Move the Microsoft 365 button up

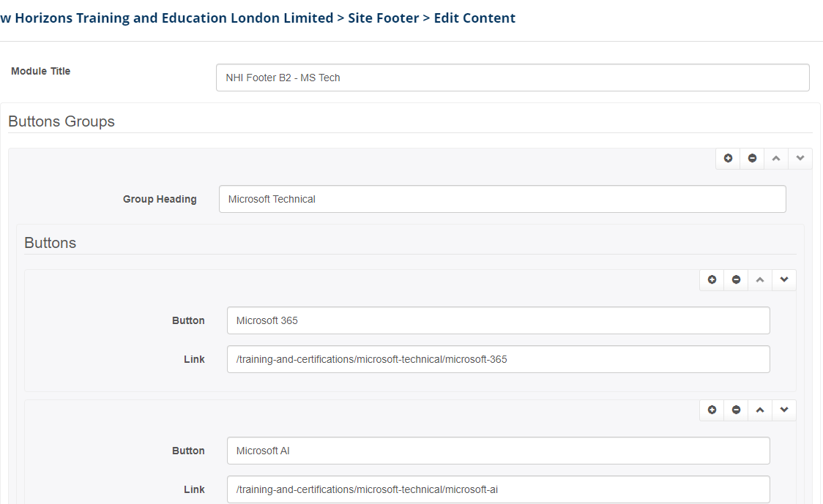(x=760, y=279)
